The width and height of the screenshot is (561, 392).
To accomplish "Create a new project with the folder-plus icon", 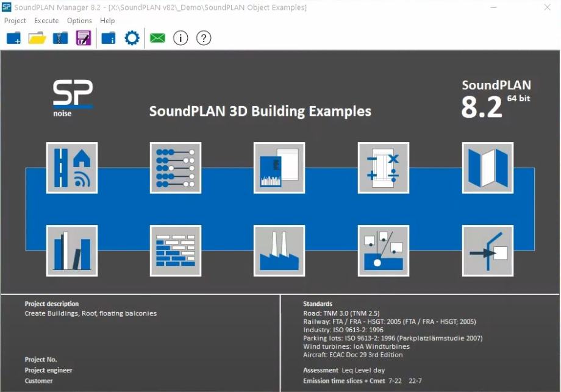I will point(13,38).
